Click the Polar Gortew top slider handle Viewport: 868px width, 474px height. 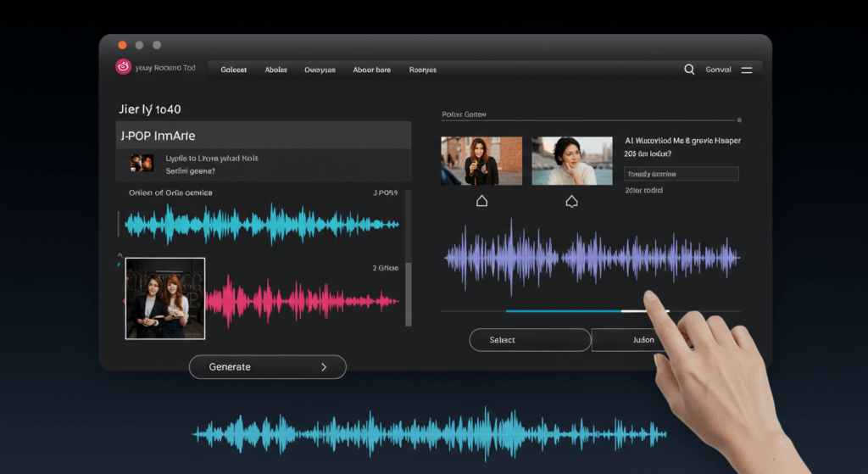[739, 120]
